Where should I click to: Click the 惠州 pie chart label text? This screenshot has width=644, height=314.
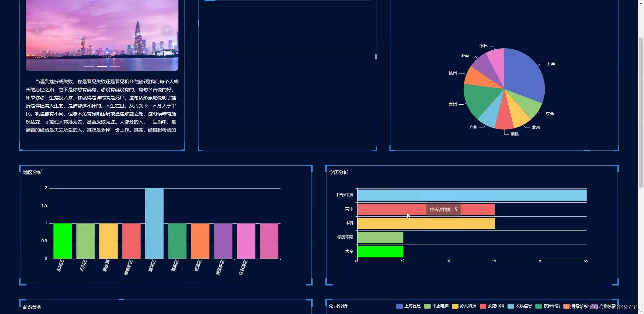point(453,104)
